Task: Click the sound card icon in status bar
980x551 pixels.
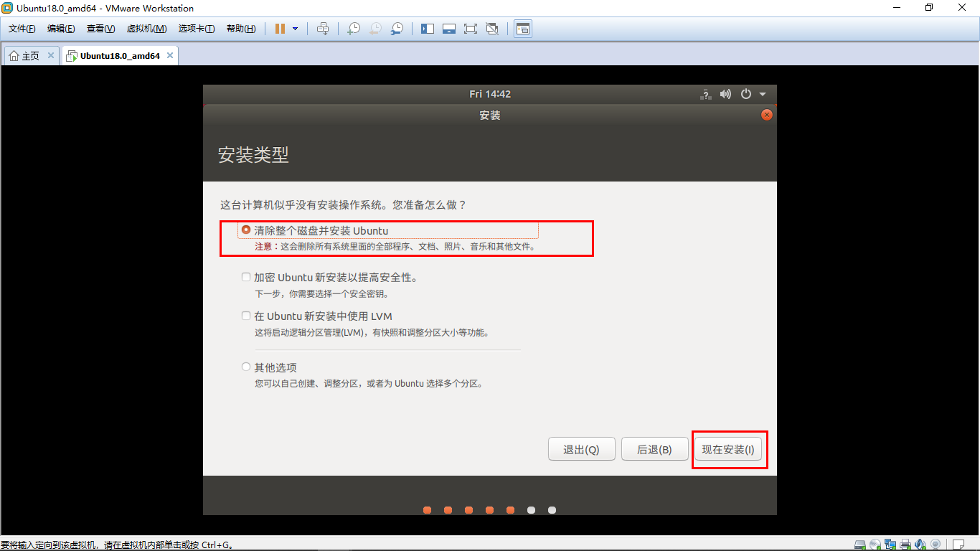Action: (x=920, y=545)
